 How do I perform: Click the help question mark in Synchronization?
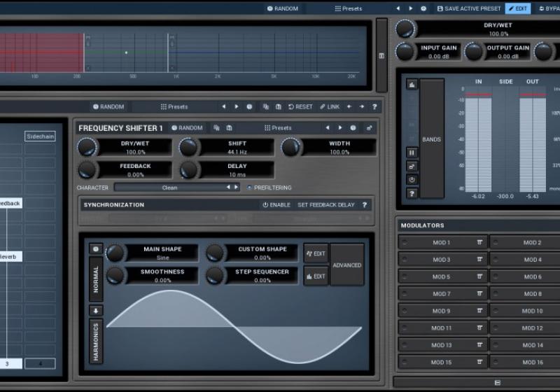click(364, 205)
